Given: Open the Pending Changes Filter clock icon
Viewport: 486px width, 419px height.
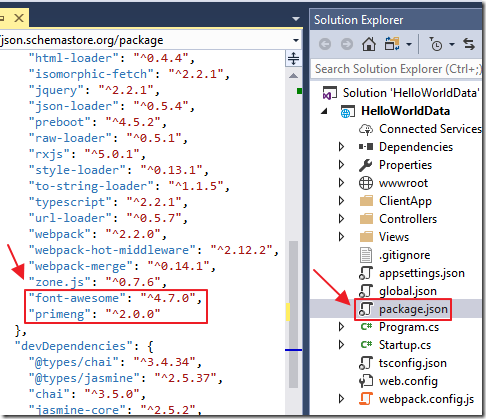Looking at the screenshot, I should click(435, 44).
